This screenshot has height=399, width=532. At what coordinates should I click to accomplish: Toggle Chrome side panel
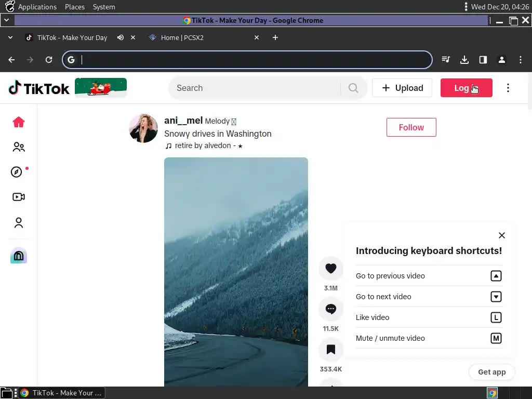click(x=483, y=60)
